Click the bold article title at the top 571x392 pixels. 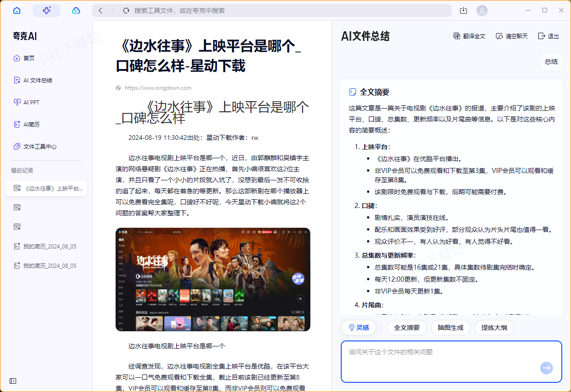coord(209,56)
